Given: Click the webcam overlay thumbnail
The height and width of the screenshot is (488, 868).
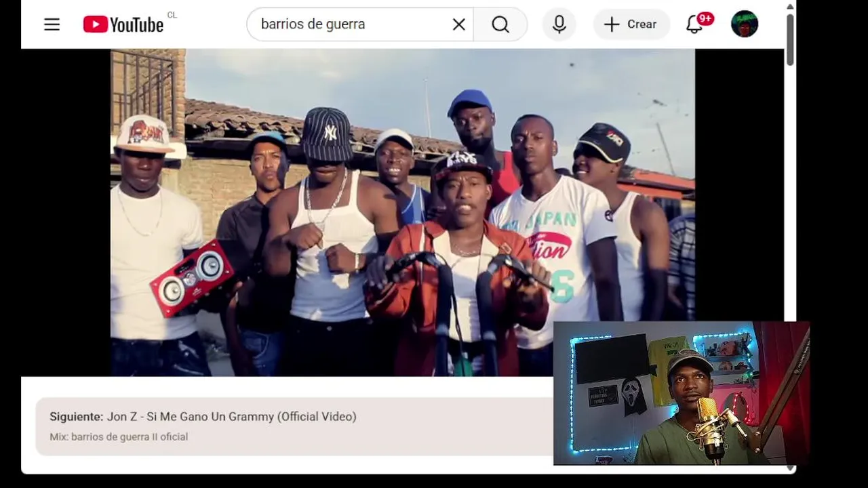Looking at the screenshot, I should [x=682, y=393].
